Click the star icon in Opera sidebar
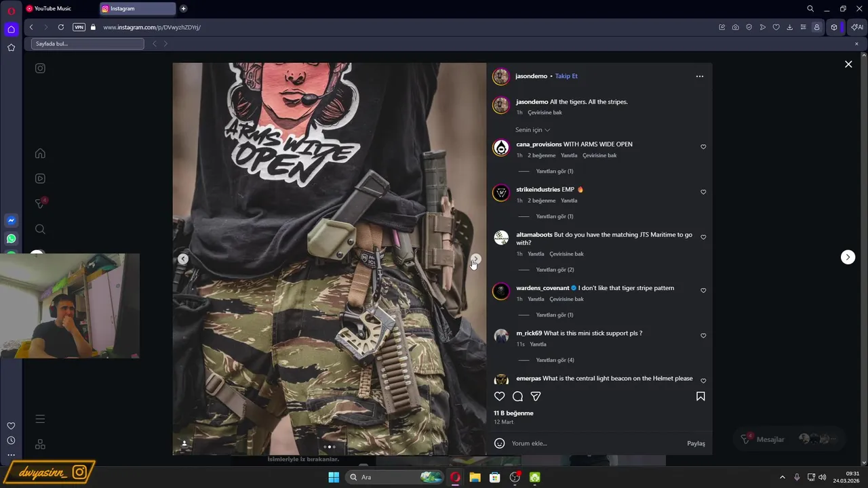 (x=11, y=47)
